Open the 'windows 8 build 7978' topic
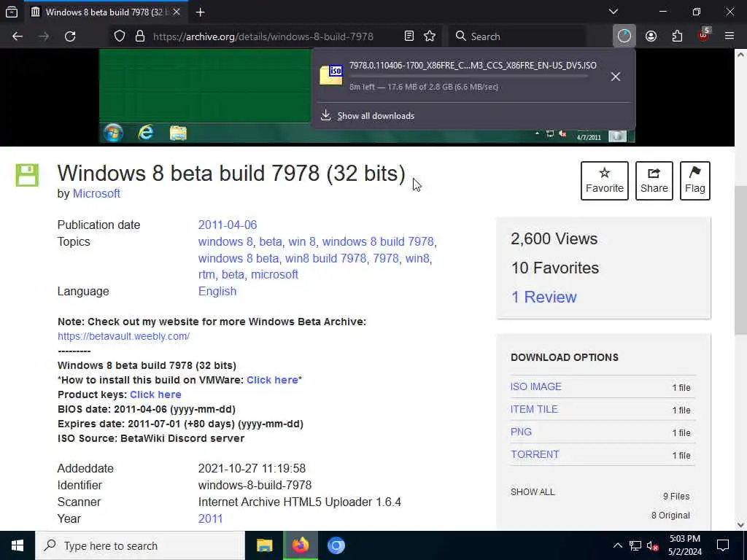Image resolution: width=747 pixels, height=560 pixels. [378, 242]
